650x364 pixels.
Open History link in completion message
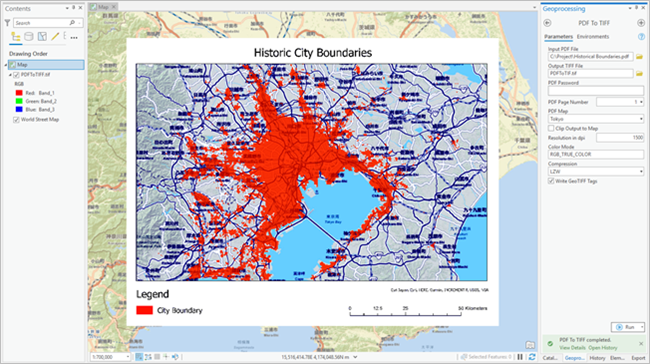(603, 348)
